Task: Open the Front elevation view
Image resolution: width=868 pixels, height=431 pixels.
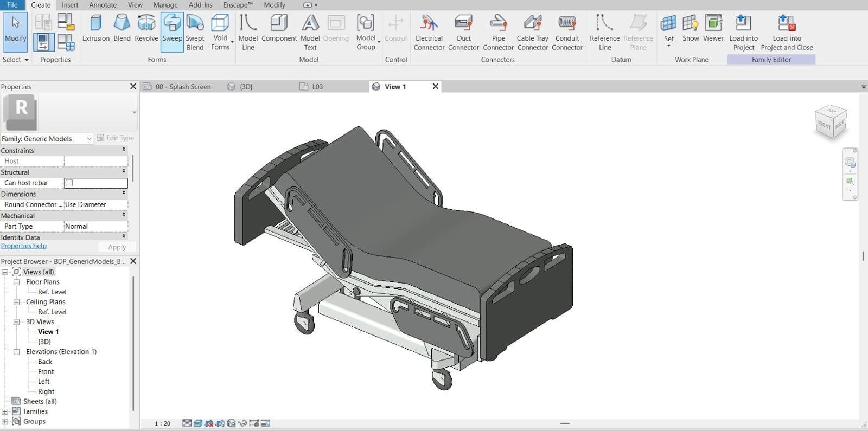Action: [46, 372]
